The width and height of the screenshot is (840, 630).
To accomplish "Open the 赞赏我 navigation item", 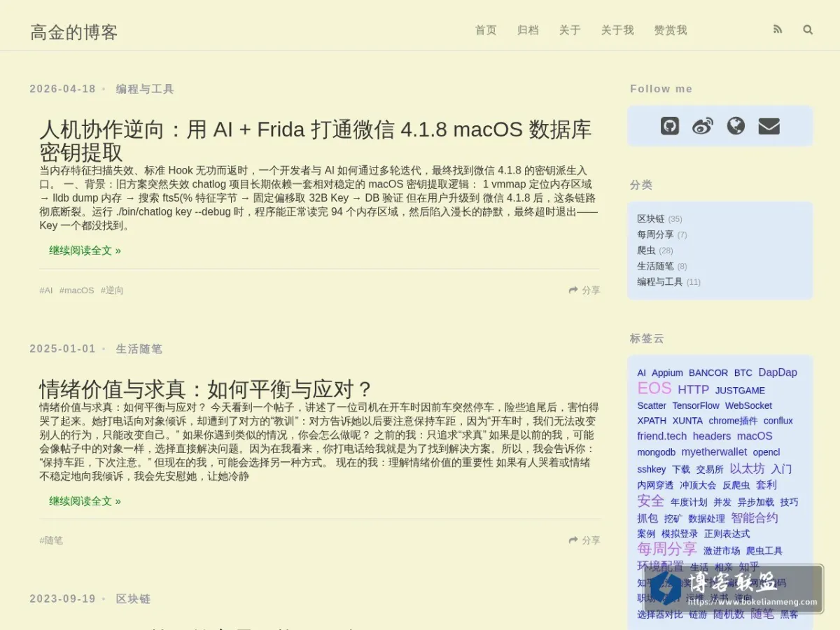I will 671,30.
